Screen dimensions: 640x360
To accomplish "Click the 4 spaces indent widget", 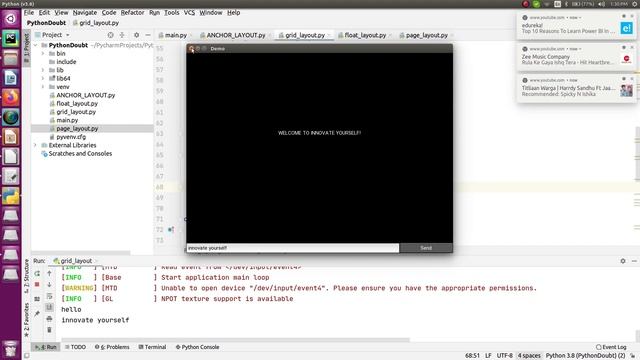I will tap(529, 356).
